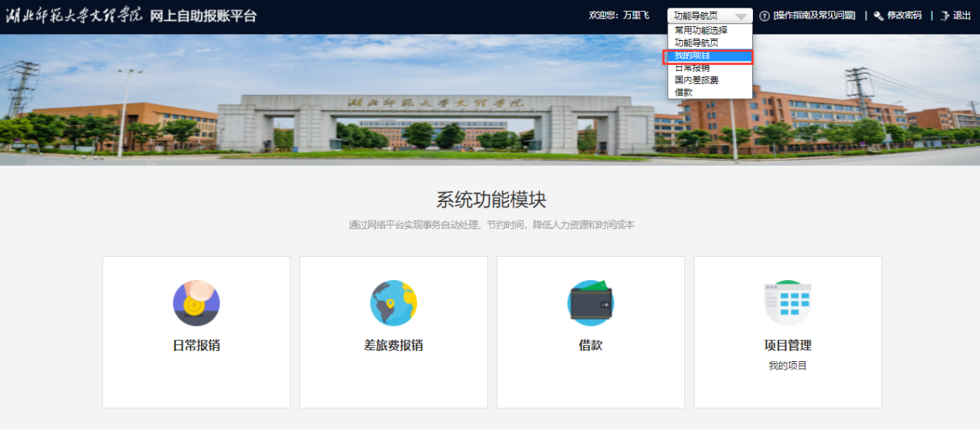Click the logout arrow icon
The height and width of the screenshot is (429, 980).
tap(944, 15)
